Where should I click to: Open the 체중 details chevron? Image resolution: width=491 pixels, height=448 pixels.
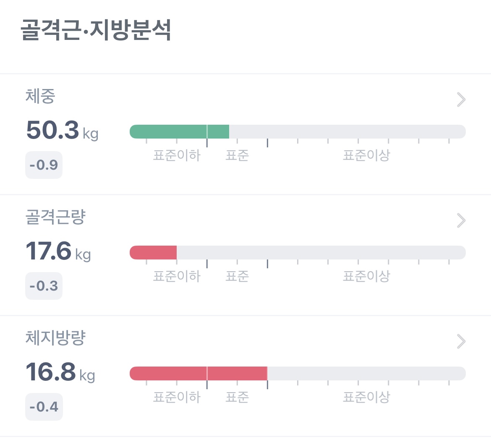click(461, 100)
